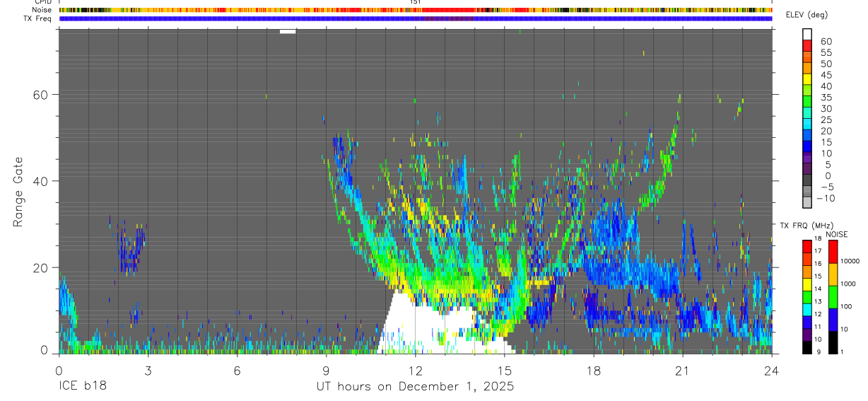
Task: Click the ELEV colorbar label '−10'
Action: (x=824, y=198)
